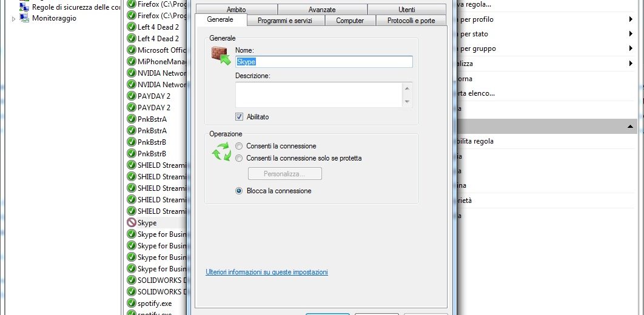Click green check icon of upper PAYDAY 2 rule
This screenshot has height=315, width=644.
coord(132,96)
